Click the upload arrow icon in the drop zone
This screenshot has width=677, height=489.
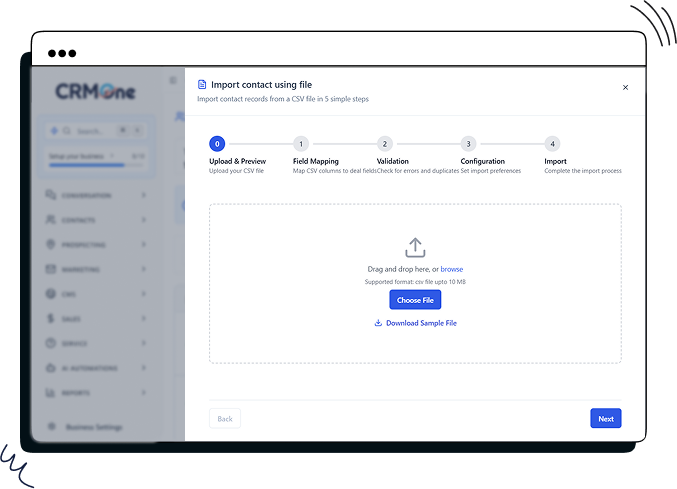click(415, 247)
